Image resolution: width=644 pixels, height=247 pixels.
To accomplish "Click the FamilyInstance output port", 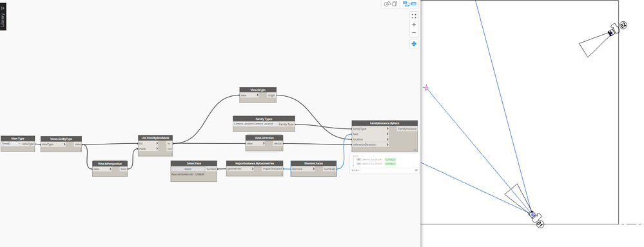I will 407,128.
